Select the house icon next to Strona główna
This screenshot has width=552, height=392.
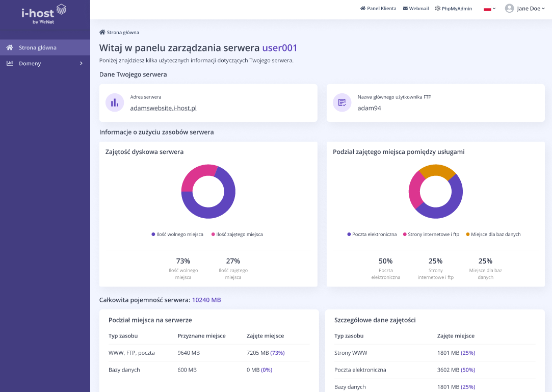(x=9, y=47)
